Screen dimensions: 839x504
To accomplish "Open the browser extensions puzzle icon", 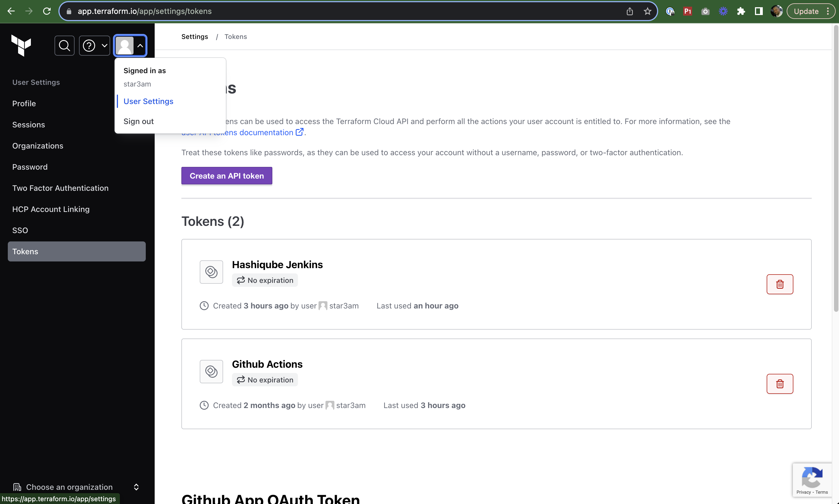I will pyautogui.click(x=741, y=11).
